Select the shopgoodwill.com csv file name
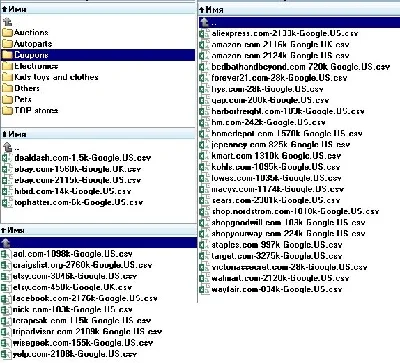Viewport: 400px width, 363px height. (288, 222)
